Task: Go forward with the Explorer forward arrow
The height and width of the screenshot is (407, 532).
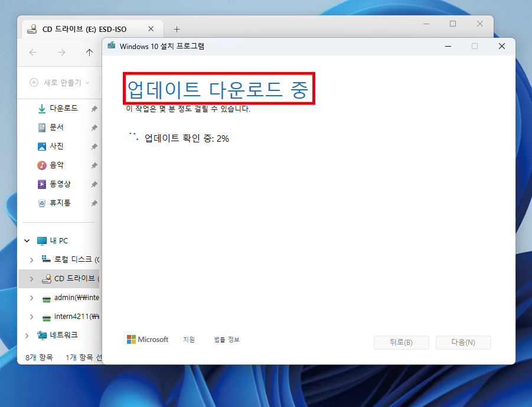Action: (61, 52)
